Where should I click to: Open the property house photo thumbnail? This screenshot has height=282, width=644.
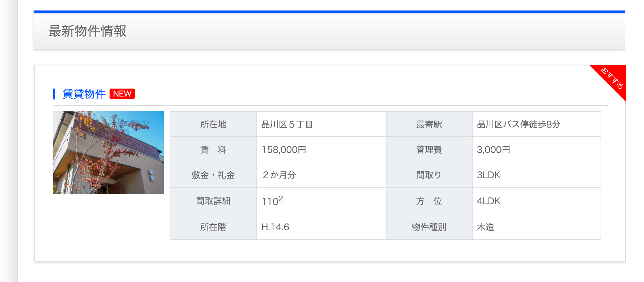pos(108,153)
